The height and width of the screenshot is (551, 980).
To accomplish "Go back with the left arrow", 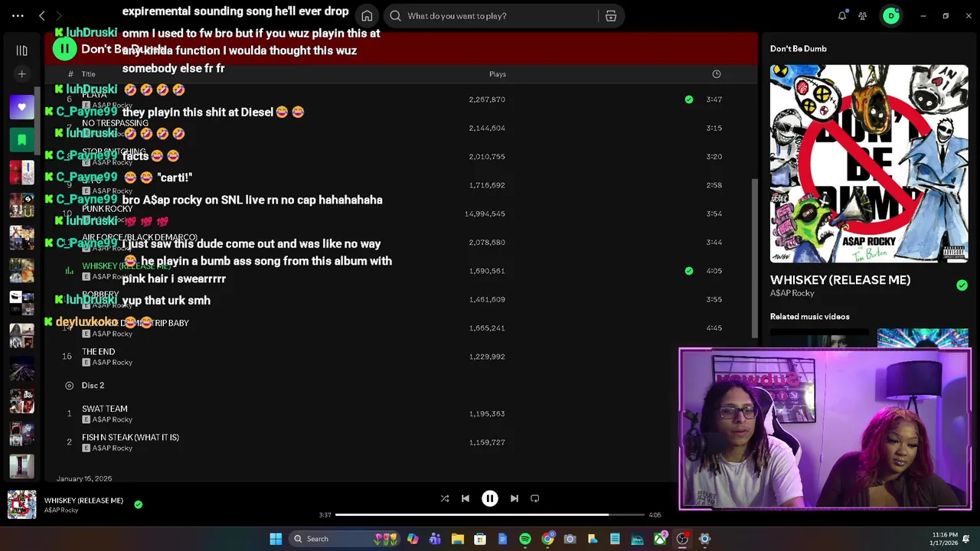I will point(42,15).
